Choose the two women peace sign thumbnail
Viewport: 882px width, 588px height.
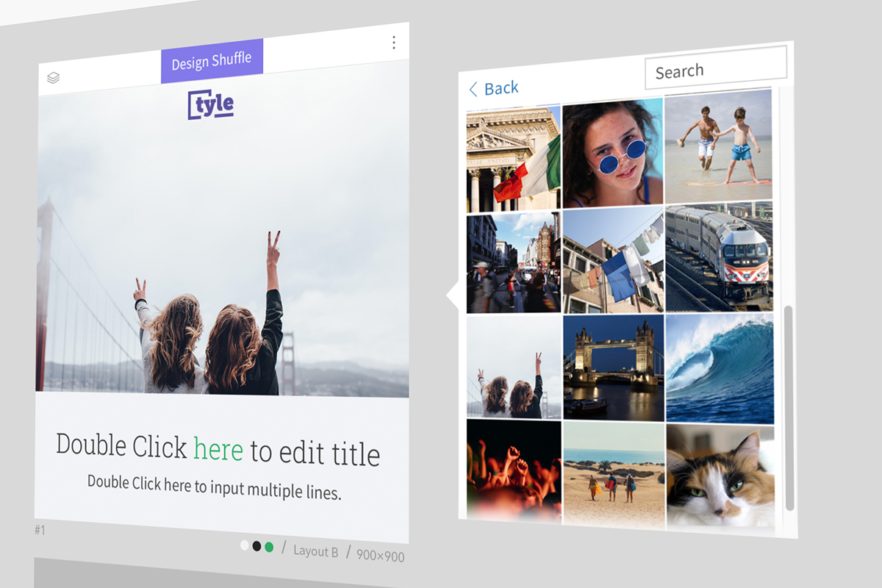(514, 367)
